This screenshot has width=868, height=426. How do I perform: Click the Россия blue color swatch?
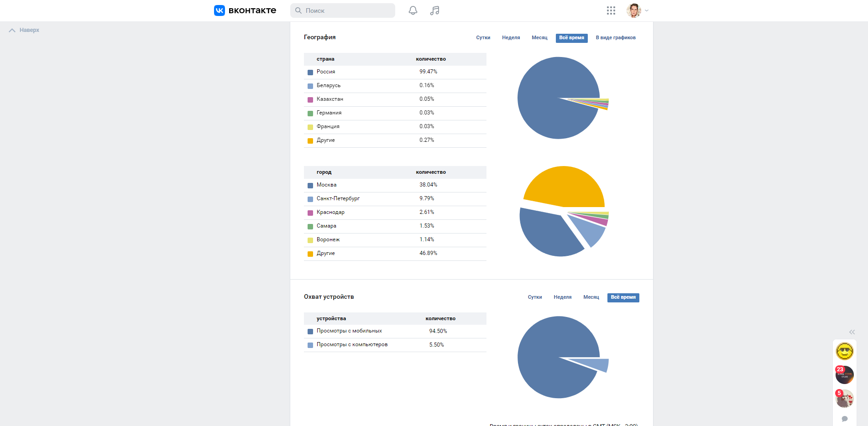[310, 72]
